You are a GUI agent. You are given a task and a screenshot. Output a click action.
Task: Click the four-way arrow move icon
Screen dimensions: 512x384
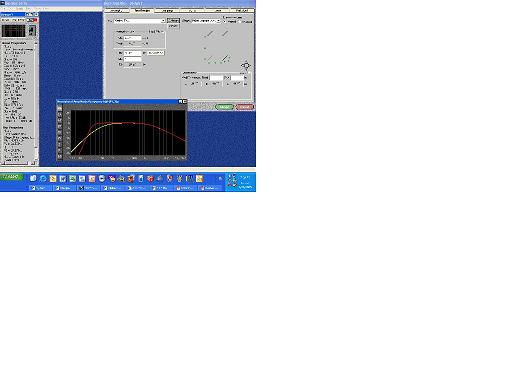tap(246, 65)
